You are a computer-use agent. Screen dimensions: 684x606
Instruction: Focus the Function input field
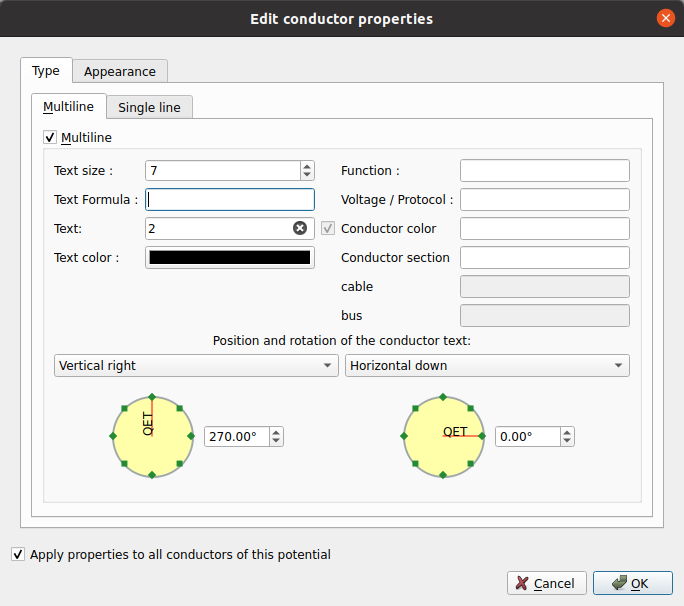tap(545, 171)
